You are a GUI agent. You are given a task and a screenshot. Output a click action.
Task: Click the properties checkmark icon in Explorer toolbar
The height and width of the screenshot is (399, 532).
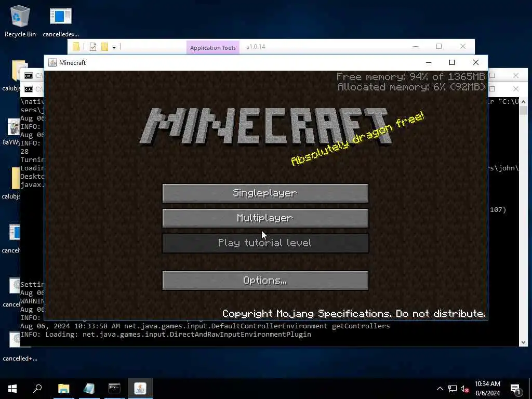point(93,47)
